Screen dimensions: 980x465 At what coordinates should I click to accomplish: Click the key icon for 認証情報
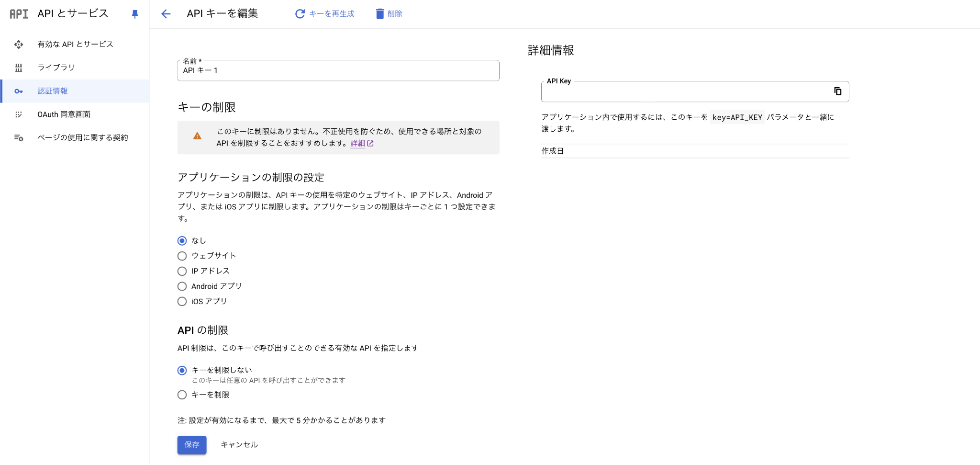pos(19,91)
